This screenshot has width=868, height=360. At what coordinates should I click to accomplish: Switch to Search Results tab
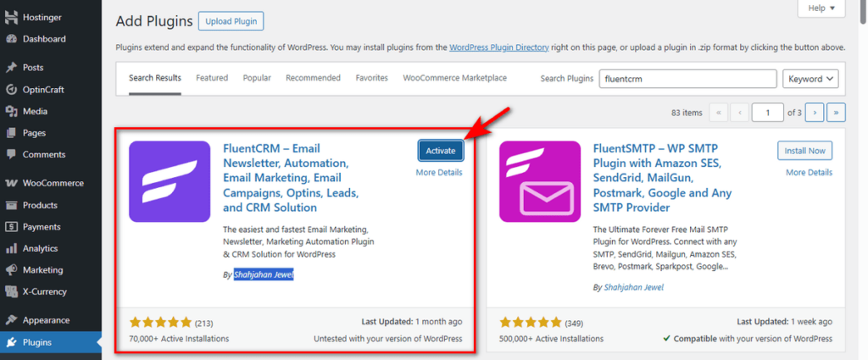pyautogui.click(x=155, y=78)
